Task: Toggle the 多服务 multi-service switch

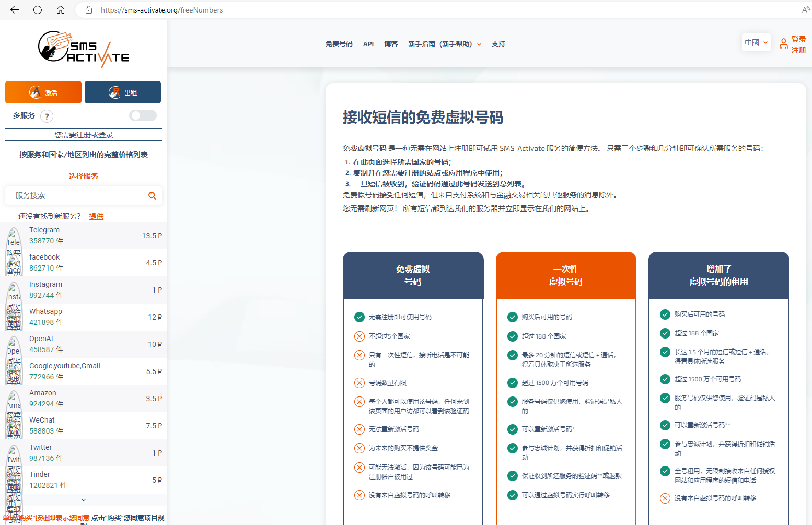Action: 143,115
